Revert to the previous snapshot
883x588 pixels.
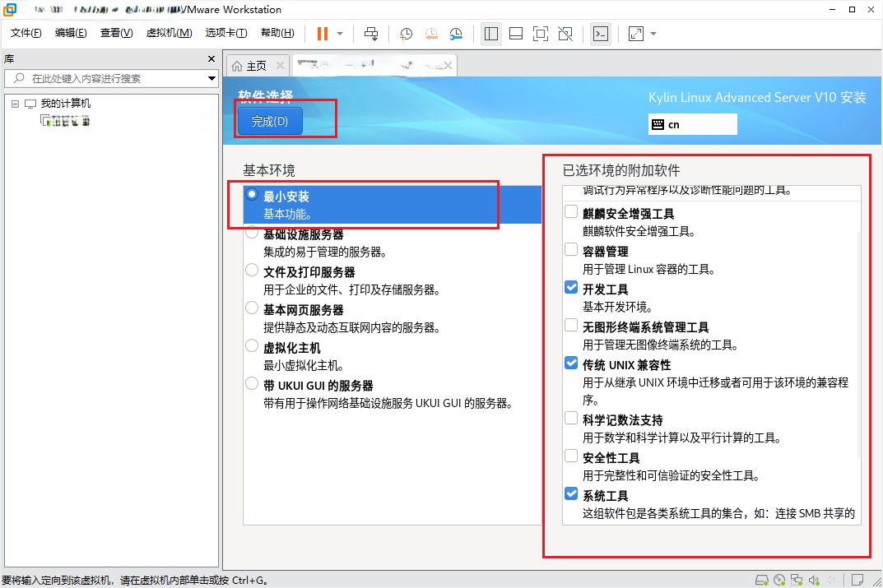[430, 34]
